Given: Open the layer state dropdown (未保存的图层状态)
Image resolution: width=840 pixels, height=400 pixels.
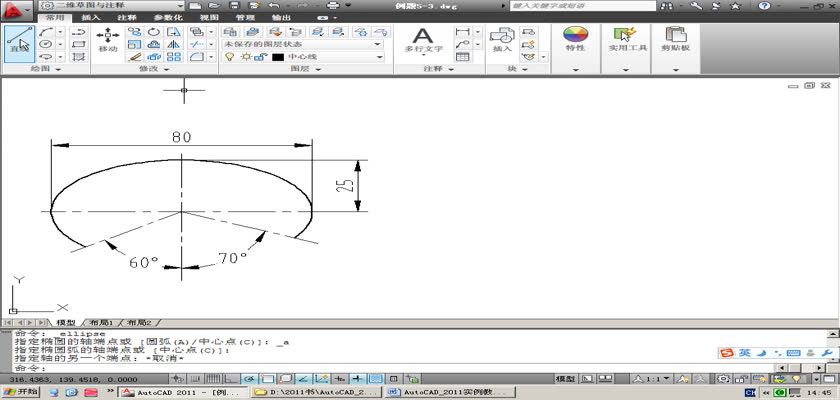Looking at the screenshot, I should 303,44.
